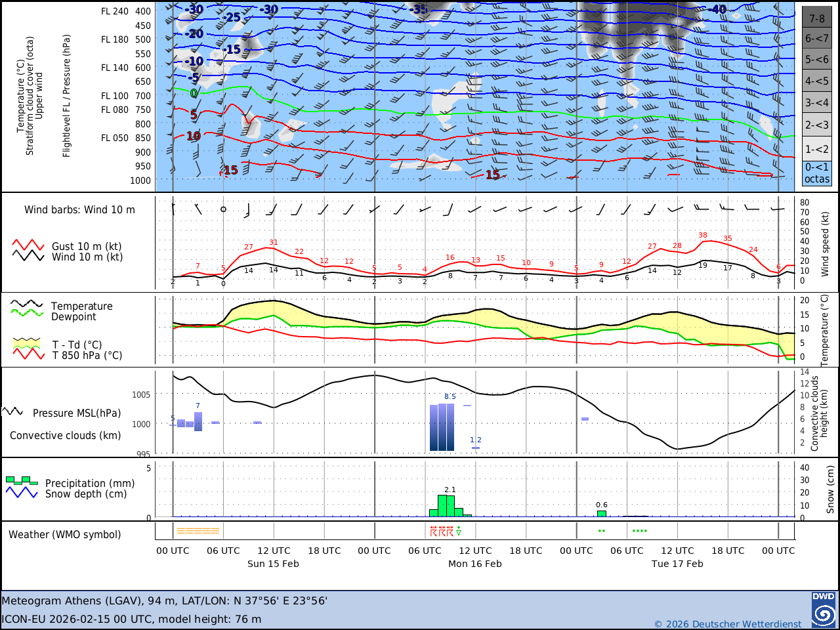This screenshot has height=630, width=840.
Task: Select the 7-8 octas cloud cover swatch
Action: pyautogui.click(x=816, y=18)
